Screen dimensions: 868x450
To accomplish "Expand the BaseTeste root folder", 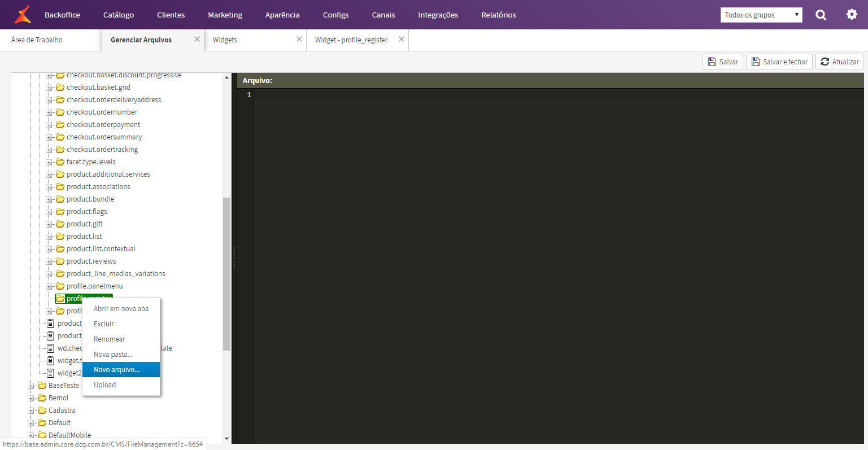I will coord(31,386).
